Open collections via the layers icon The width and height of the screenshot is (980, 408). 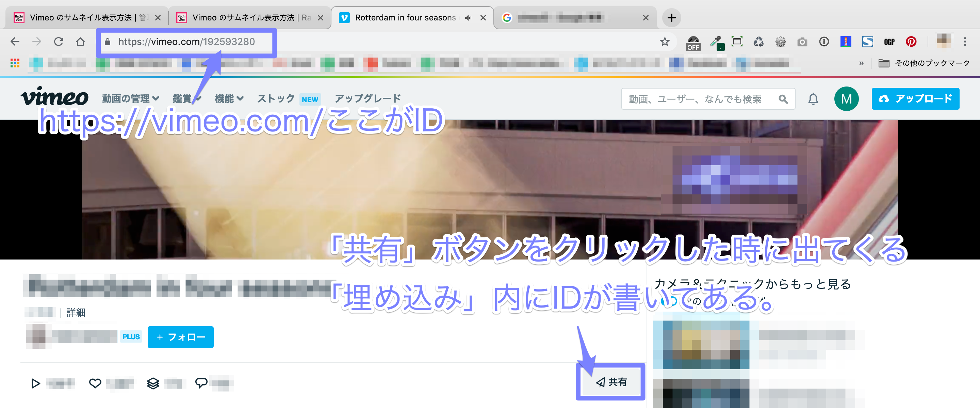pos(153,383)
